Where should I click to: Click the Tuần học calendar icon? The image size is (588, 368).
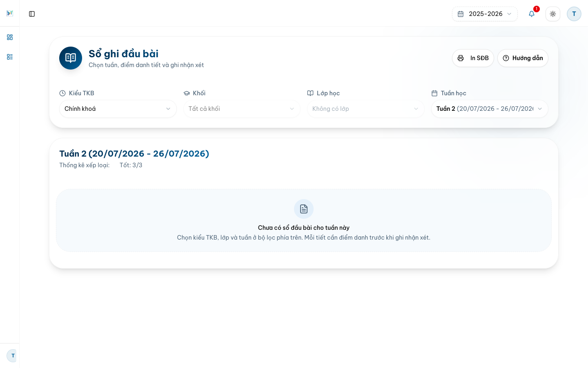pos(434,93)
